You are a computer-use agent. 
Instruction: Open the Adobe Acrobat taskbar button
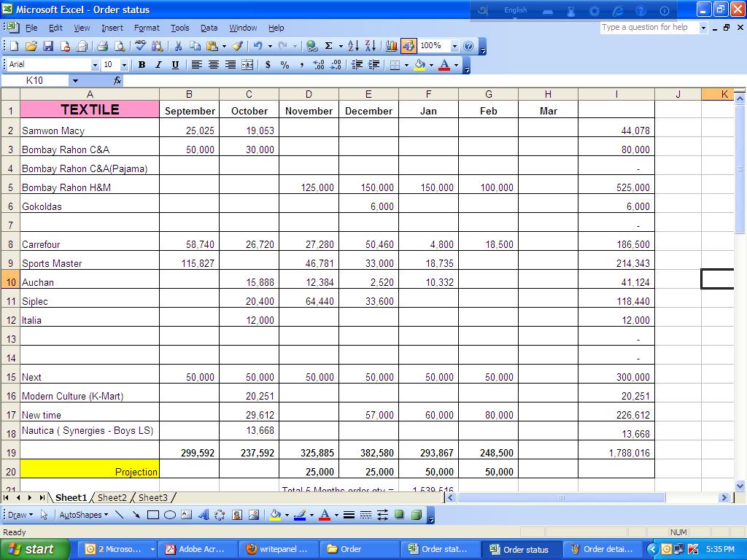pos(197,549)
